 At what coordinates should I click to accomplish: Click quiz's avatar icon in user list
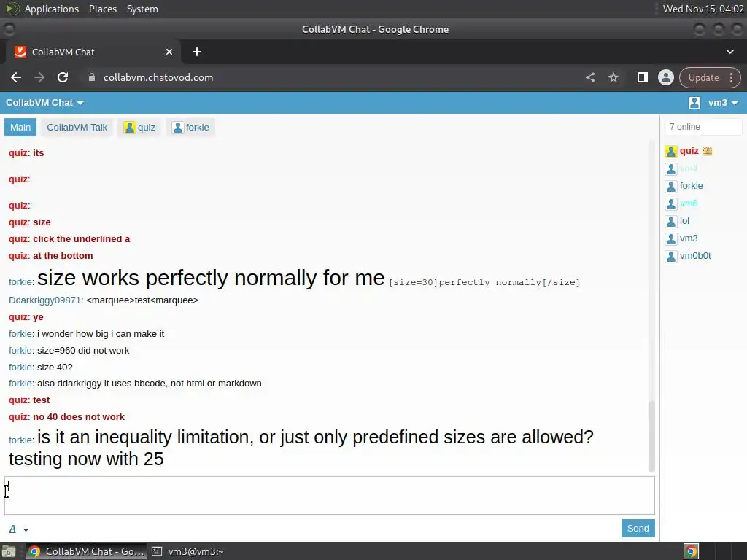(x=671, y=152)
